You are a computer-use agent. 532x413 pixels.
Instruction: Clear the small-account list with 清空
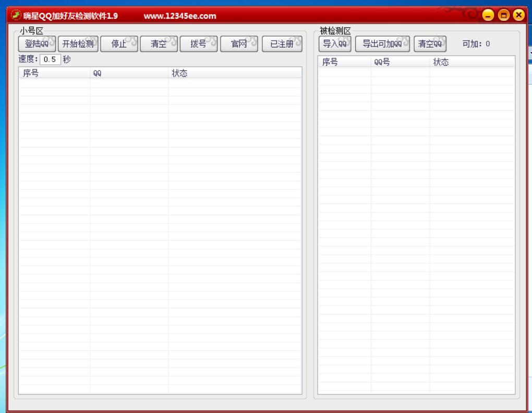tap(159, 44)
